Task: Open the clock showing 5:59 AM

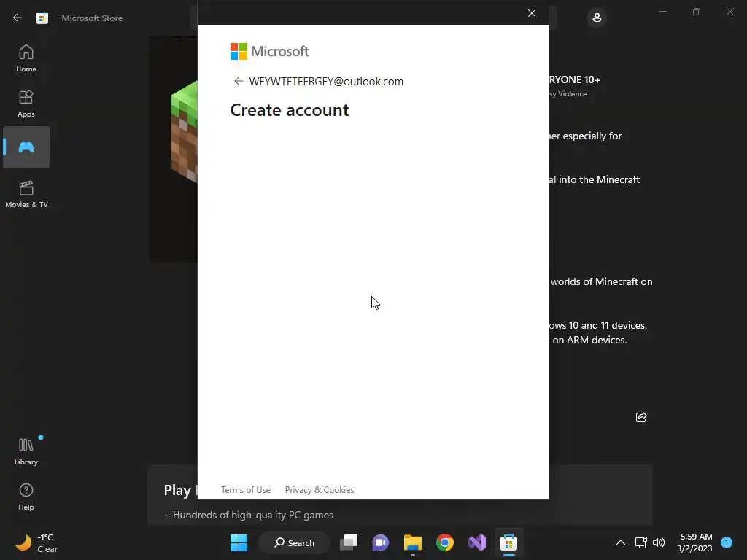Action: pos(694,542)
